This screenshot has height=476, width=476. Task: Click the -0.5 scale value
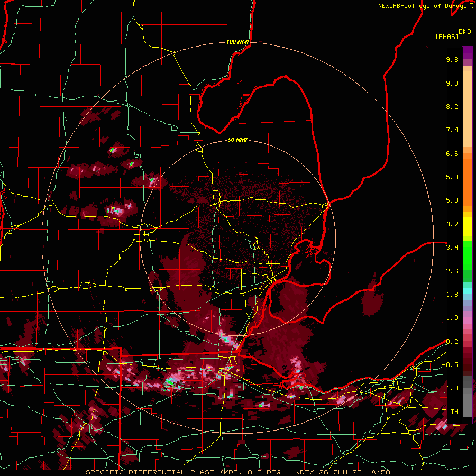click(450, 365)
